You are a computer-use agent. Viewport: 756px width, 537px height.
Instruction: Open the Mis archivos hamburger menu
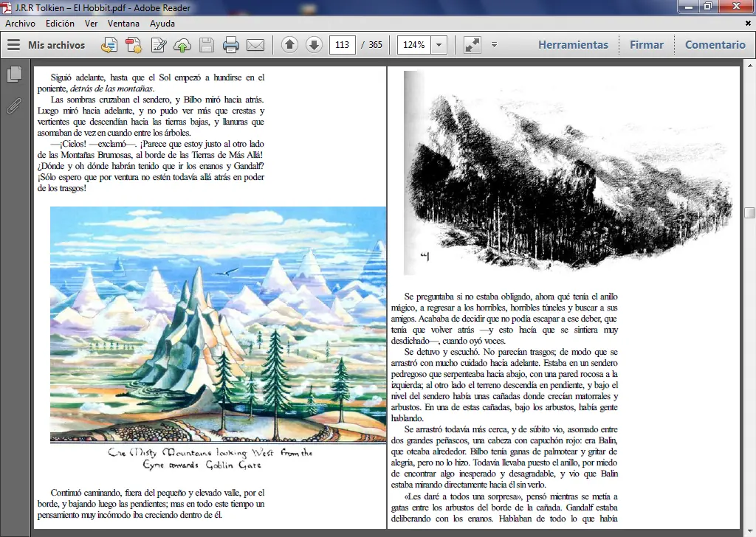click(14, 45)
